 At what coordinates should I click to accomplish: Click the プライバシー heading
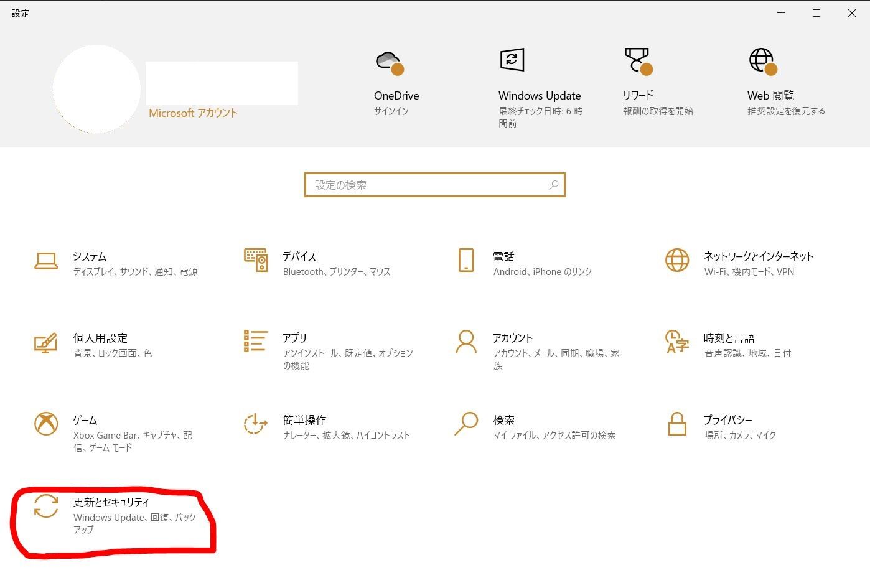[x=728, y=420]
